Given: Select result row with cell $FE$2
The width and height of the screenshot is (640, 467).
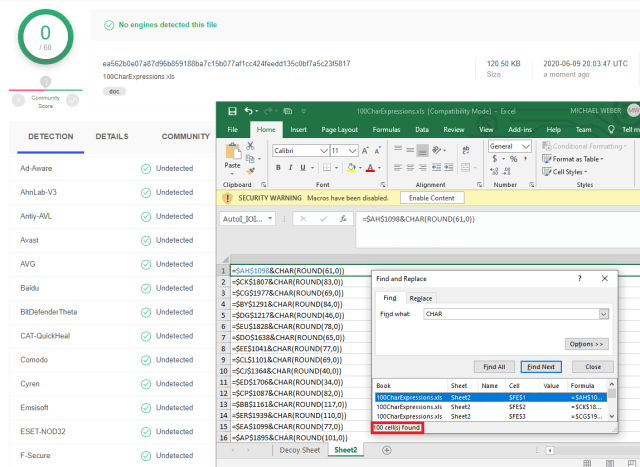Looking at the screenshot, I should point(491,407).
